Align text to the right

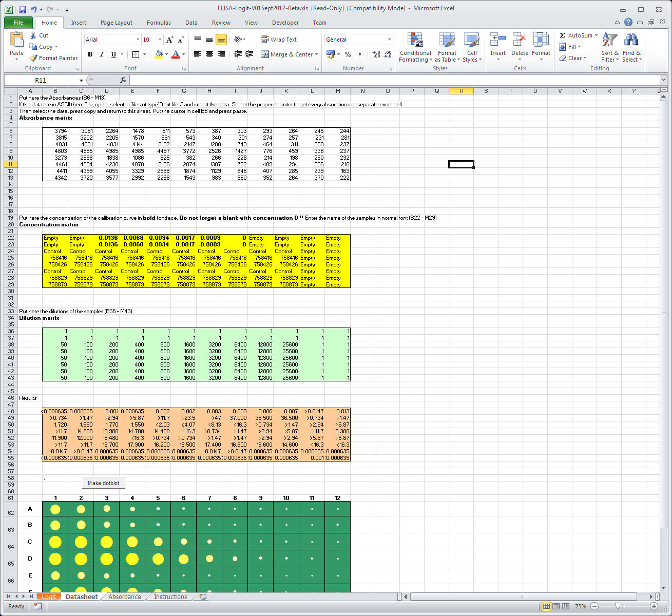tap(221, 54)
